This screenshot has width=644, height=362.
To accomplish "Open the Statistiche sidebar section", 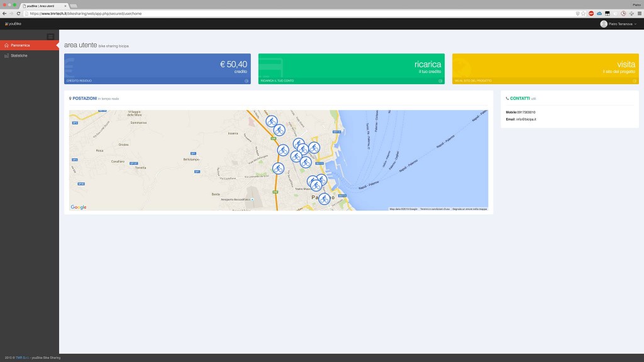I will (19, 55).
